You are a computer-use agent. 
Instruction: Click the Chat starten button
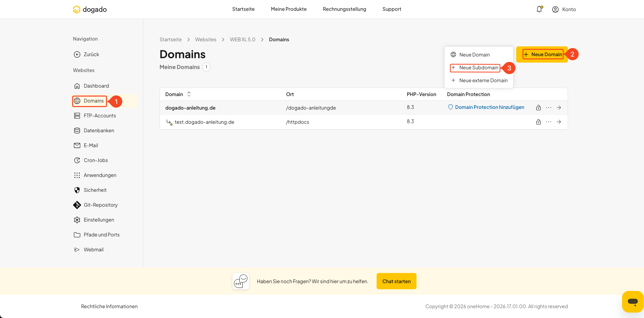[x=397, y=281]
